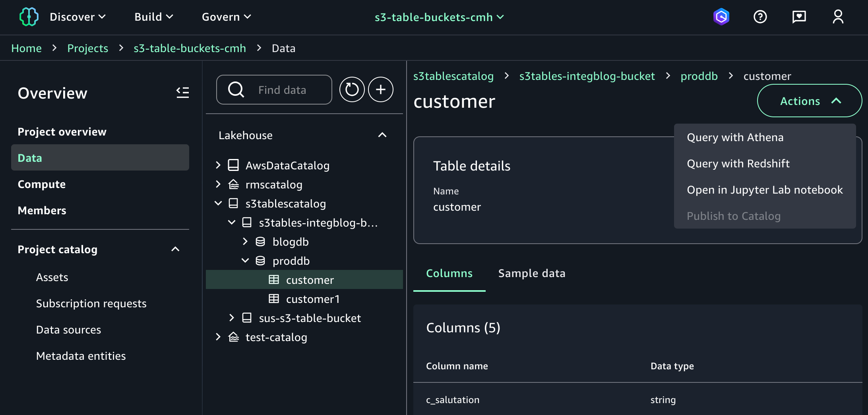This screenshot has height=415, width=868.
Task: Select Query with Athena
Action: [x=735, y=137]
